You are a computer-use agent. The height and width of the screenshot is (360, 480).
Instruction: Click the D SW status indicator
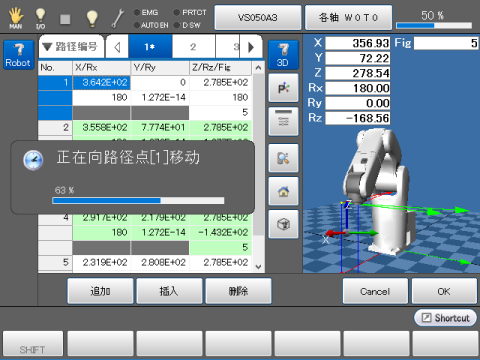[x=187, y=25]
